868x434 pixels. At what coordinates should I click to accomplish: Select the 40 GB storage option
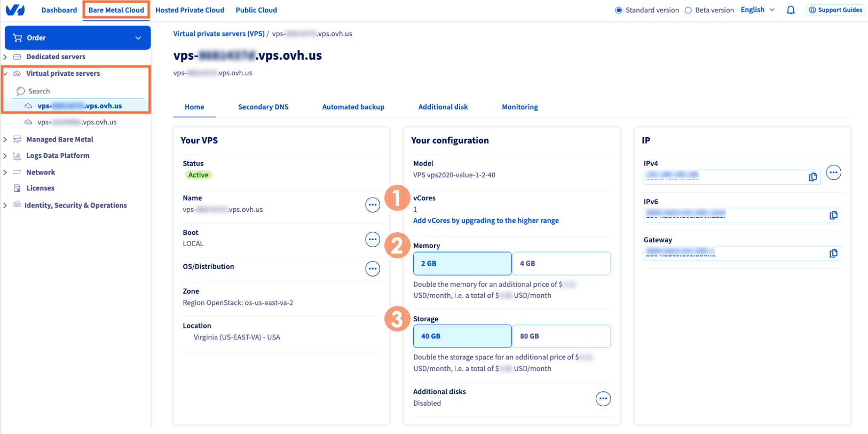click(x=462, y=336)
